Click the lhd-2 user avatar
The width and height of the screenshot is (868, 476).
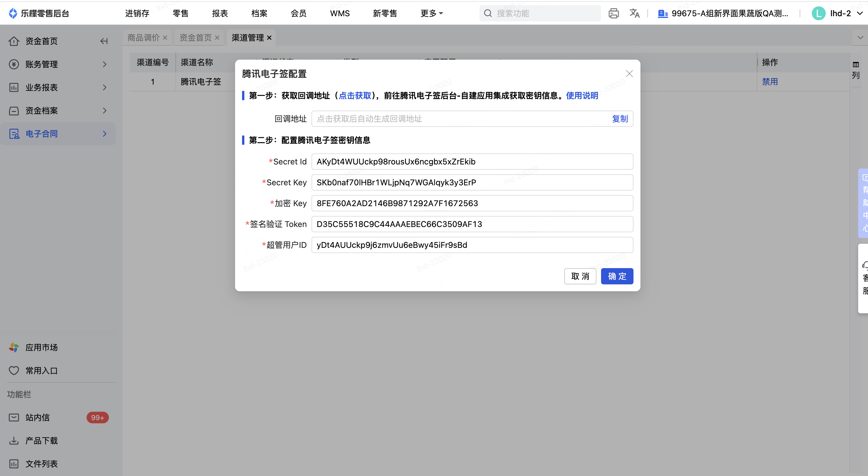(x=818, y=13)
